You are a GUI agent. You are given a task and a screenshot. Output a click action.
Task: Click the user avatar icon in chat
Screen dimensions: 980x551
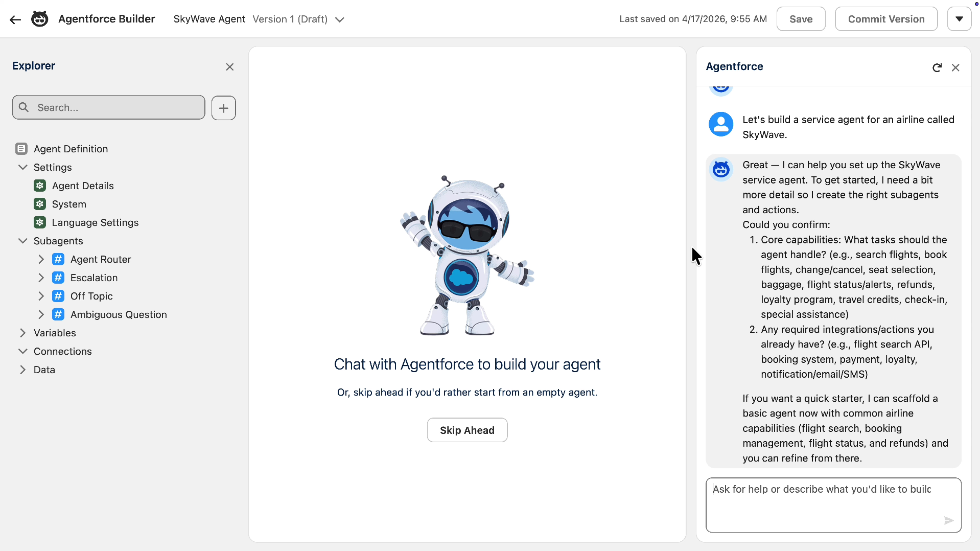pyautogui.click(x=721, y=124)
